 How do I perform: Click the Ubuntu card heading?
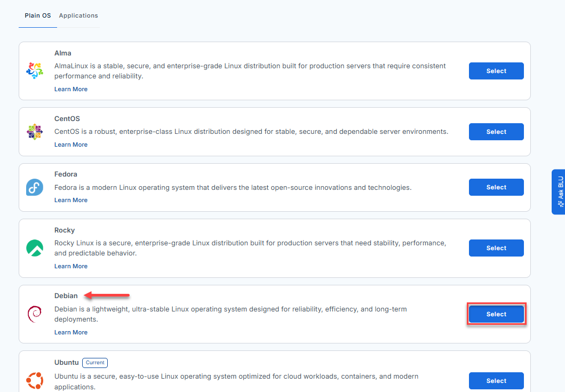click(66, 363)
